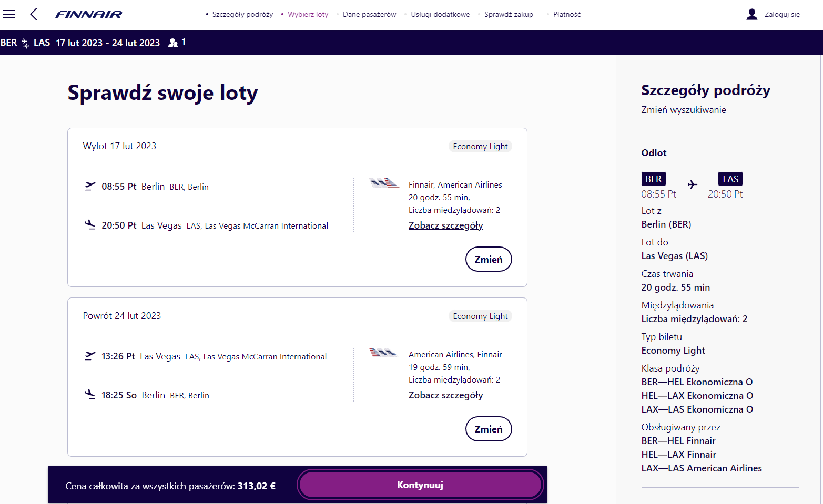Image resolution: width=823 pixels, height=504 pixels.
Task: Click Zmień wyszukiwanie link
Action: [684, 110]
